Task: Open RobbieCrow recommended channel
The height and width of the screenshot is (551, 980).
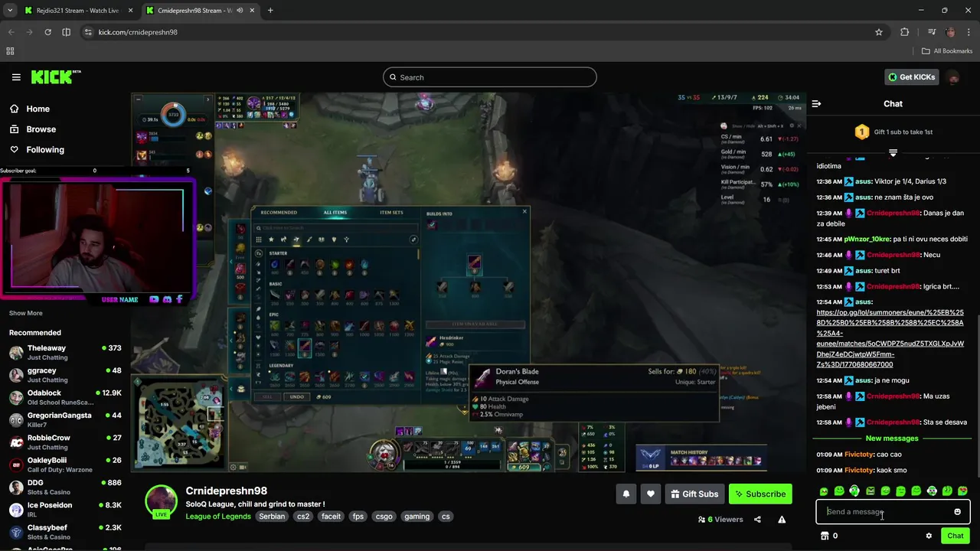Action: pyautogui.click(x=65, y=442)
